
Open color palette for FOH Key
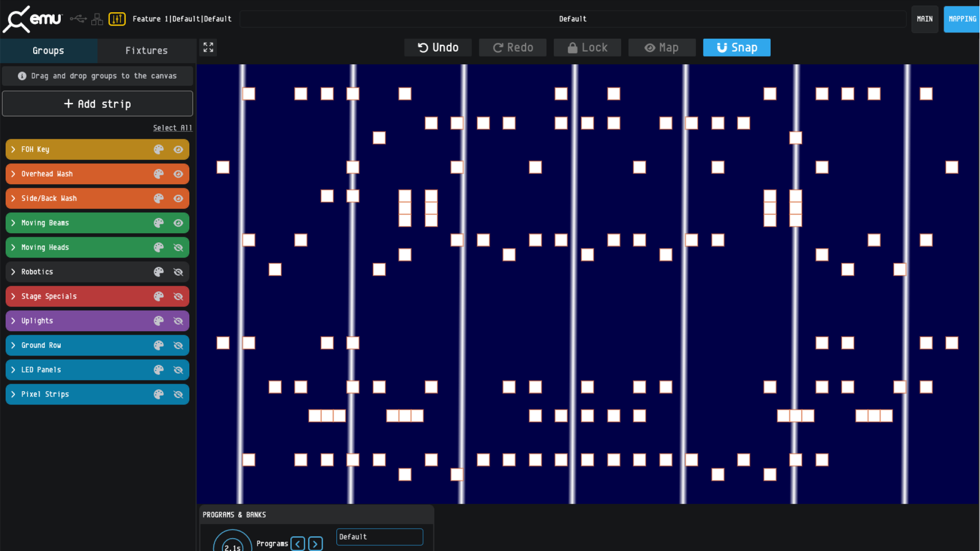[159, 149]
